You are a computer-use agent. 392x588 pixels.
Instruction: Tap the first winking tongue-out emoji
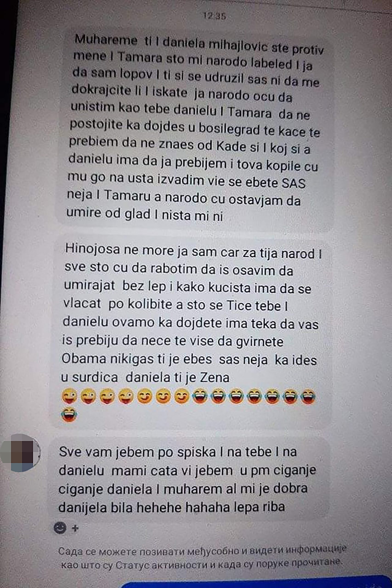[x=69, y=396]
